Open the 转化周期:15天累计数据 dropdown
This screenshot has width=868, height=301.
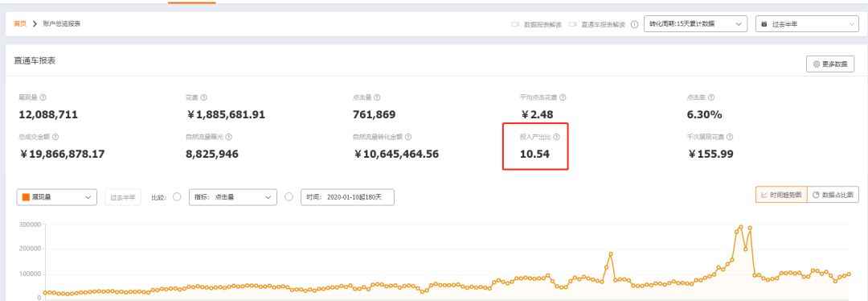pyautogui.click(x=696, y=24)
